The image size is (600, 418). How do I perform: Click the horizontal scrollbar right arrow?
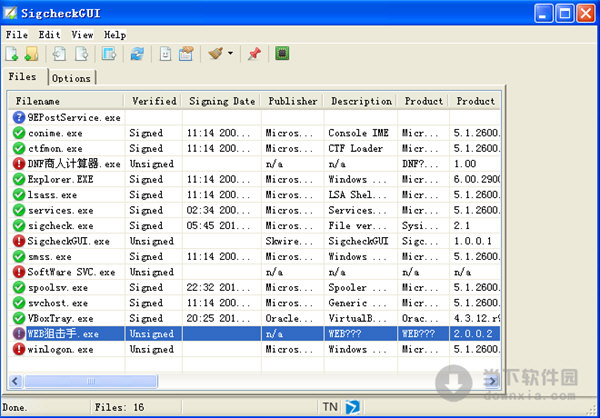click(x=492, y=381)
